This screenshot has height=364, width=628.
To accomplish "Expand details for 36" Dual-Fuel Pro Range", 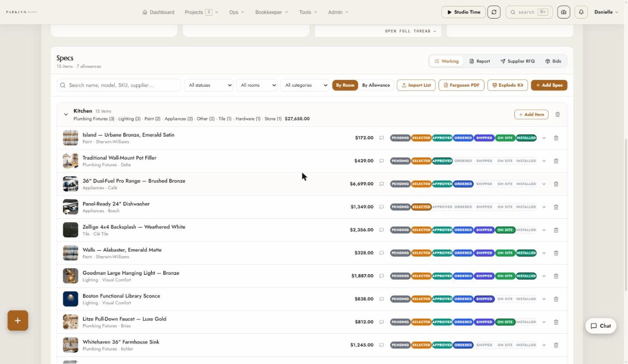I will click(x=544, y=184).
